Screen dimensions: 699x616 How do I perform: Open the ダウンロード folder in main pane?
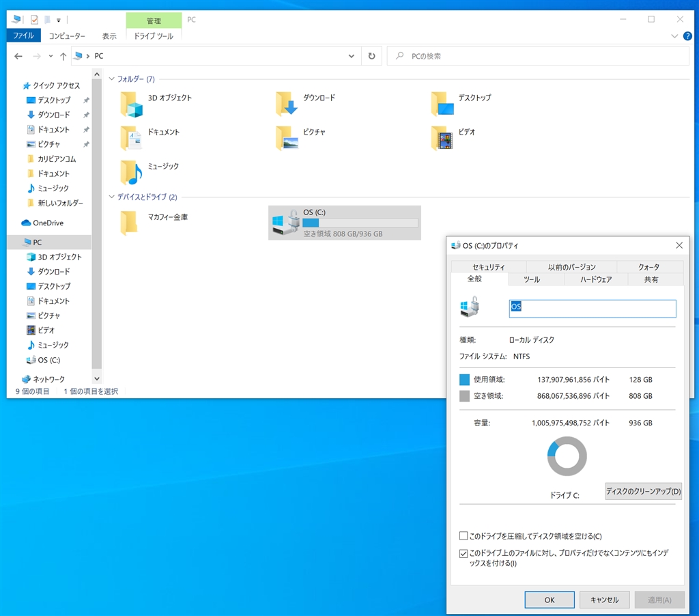point(287,104)
